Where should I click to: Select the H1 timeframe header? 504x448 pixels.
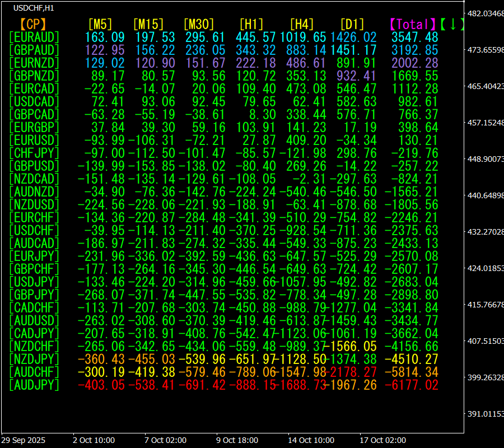251,24
